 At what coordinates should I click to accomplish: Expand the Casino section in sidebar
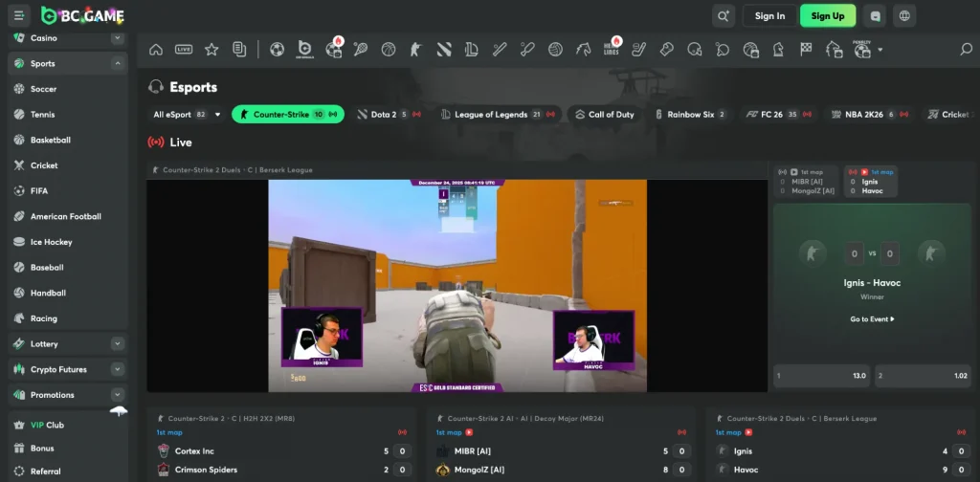click(117, 38)
